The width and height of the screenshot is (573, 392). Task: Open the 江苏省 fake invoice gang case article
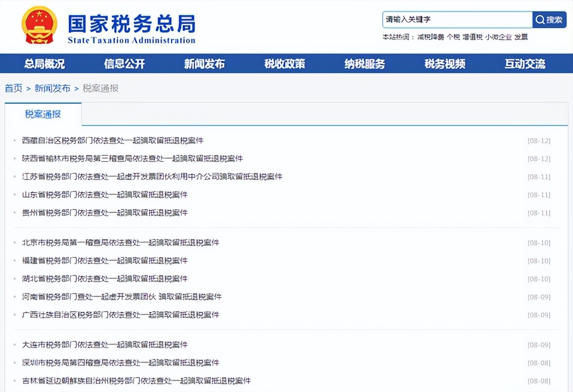[x=152, y=177]
